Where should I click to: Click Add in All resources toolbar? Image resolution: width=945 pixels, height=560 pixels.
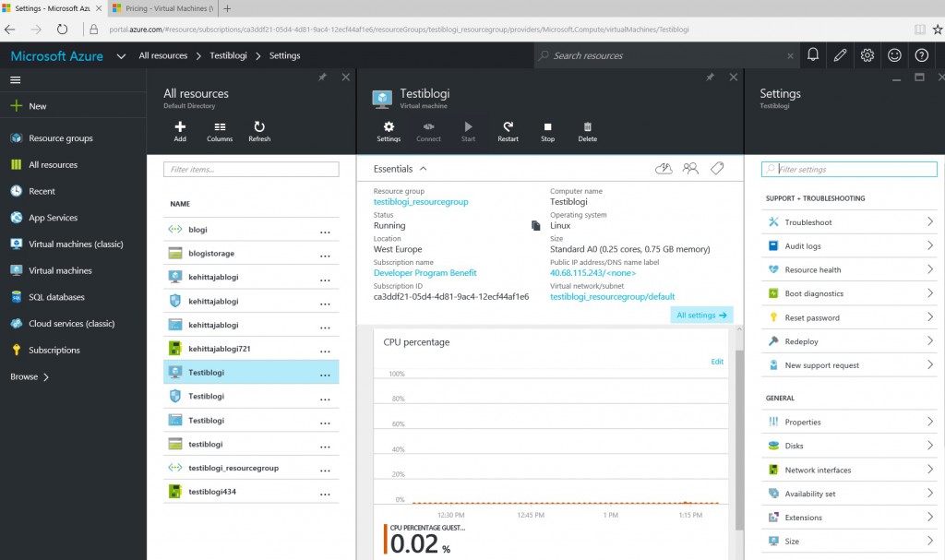[x=180, y=131]
